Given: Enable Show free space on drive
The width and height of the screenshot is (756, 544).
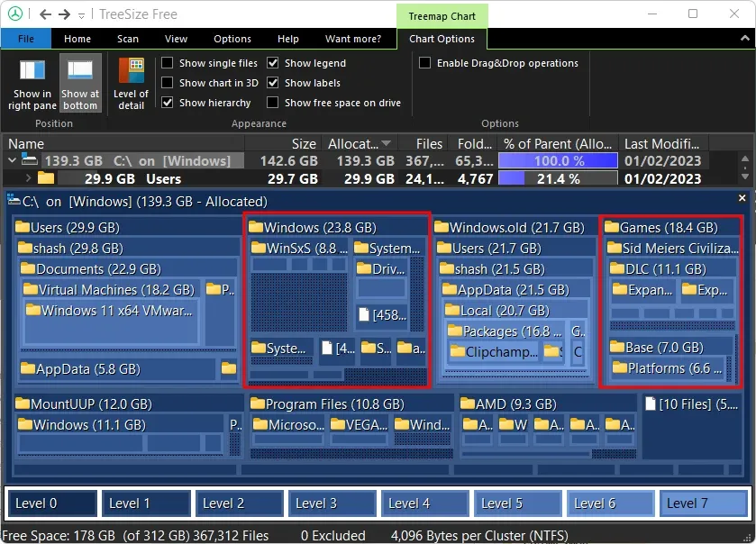Looking at the screenshot, I should (x=272, y=102).
